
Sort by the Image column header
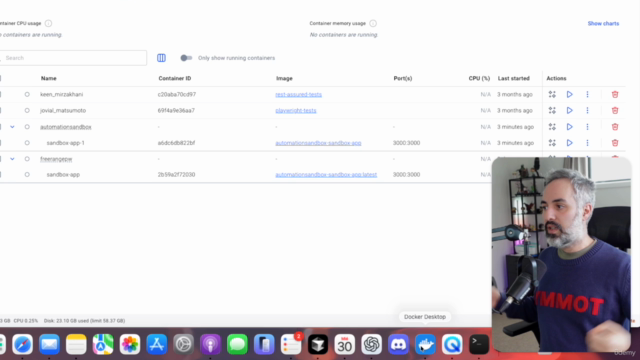(284, 78)
